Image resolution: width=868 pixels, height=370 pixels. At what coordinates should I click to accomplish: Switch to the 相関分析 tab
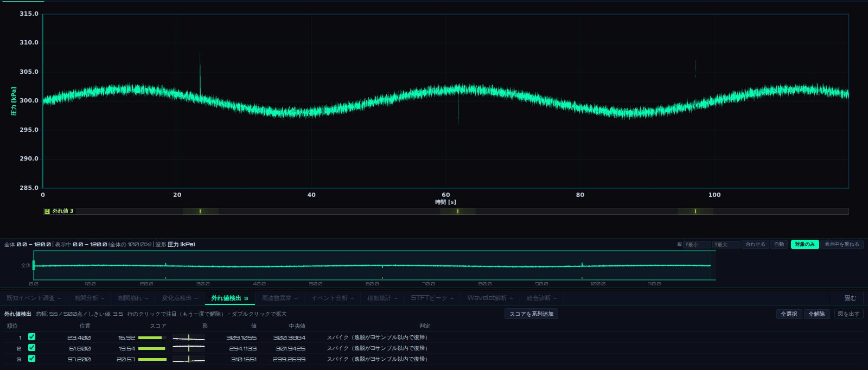tap(90, 298)
